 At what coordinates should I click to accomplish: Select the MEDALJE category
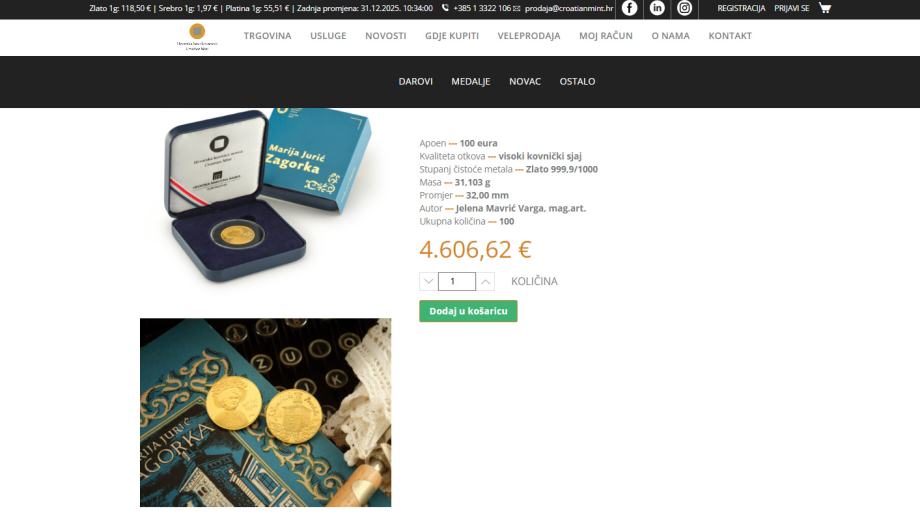(471, 82)
